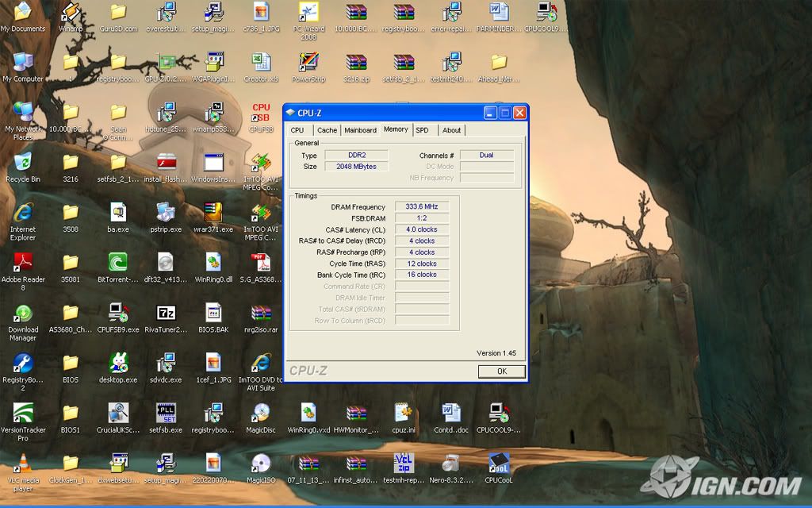Image resolution: width=812 pixels, height=508 pixels.
Task: Select the S.G_AS368 PDF icon
Action: tap(261, 263)
